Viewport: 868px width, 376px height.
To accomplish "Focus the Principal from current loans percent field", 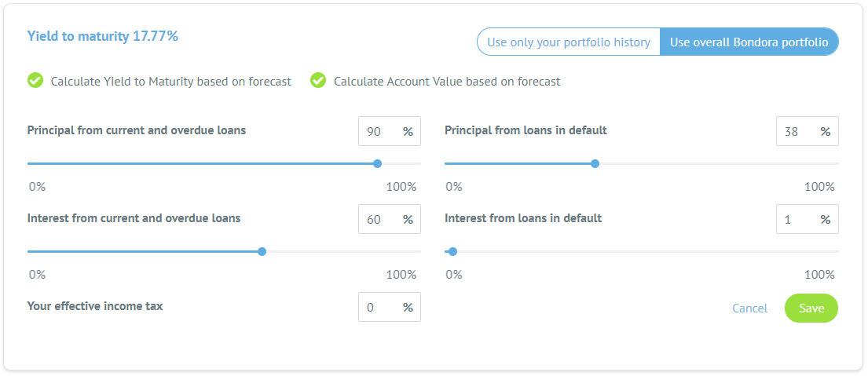I will (x=378, y=132).
